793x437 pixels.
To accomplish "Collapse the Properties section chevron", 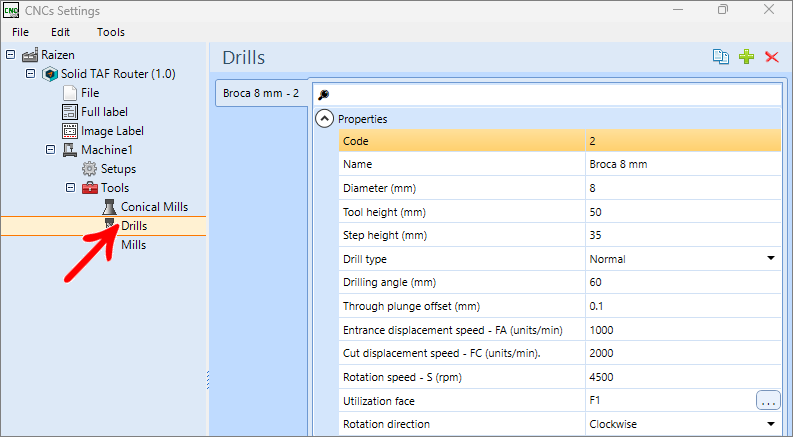I will point(324,119).
